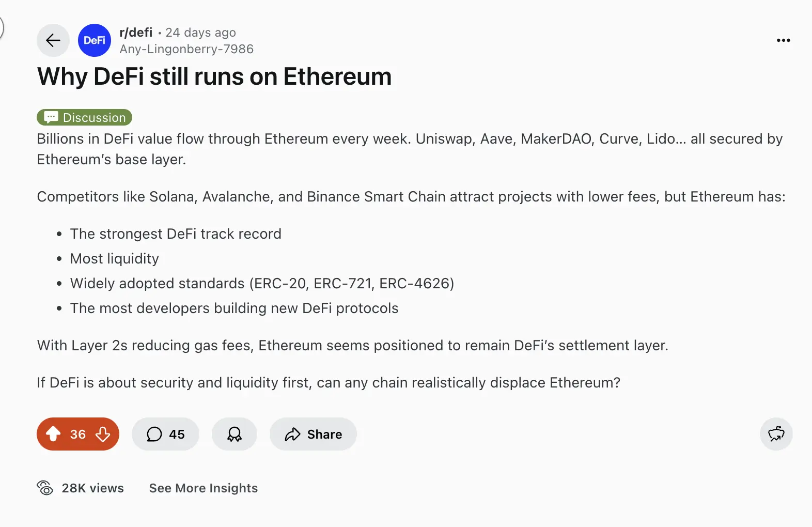Filter by the Discussion flair tag
The image size is (812, 527).
[x=85, y=117]
